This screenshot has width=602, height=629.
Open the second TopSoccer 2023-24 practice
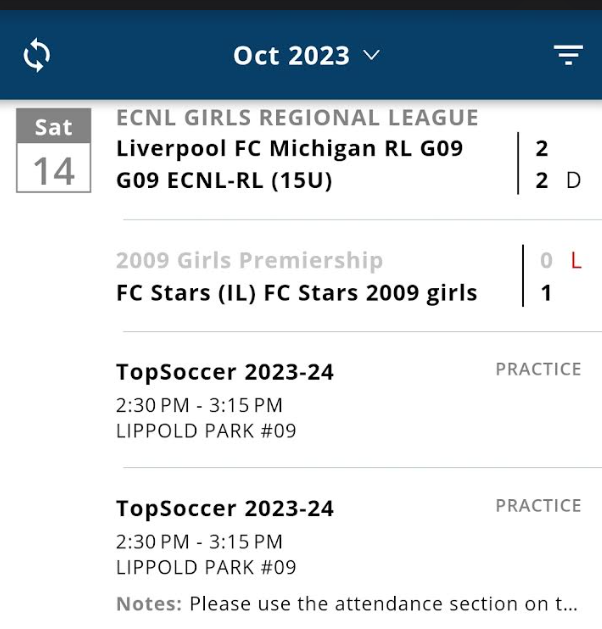[225, 509]
